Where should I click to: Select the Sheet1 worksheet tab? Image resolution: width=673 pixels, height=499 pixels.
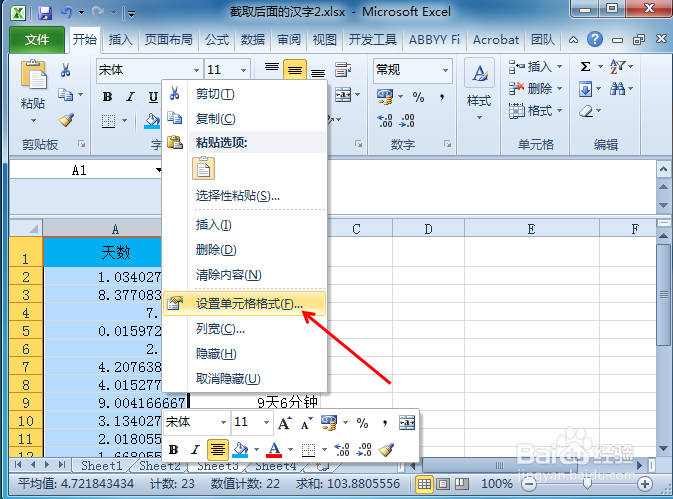click(102, 466)
